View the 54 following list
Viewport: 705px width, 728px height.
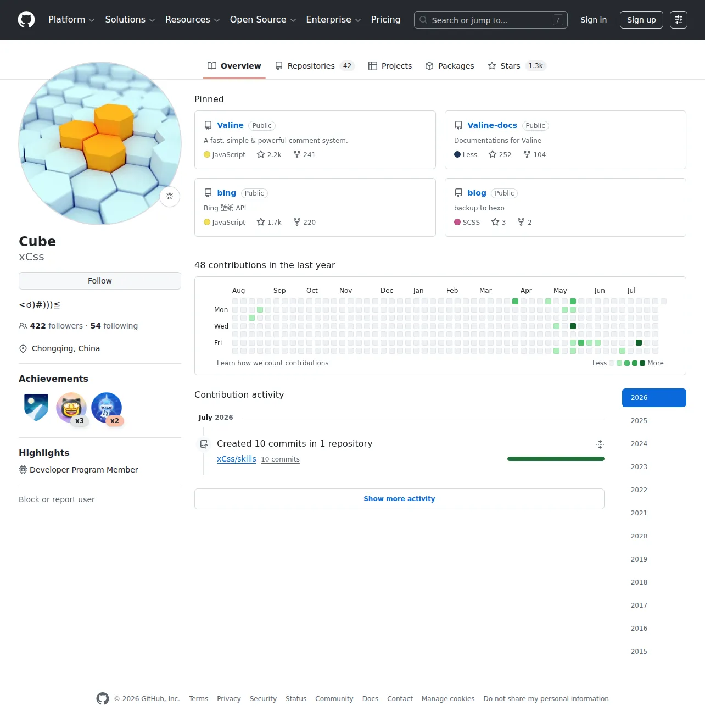(x=114, y=326)
